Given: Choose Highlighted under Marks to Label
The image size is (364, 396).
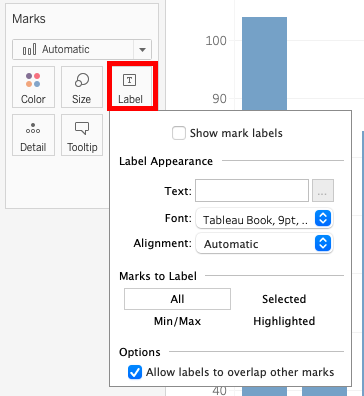Looking at the screenshot, I should point(284,321).
